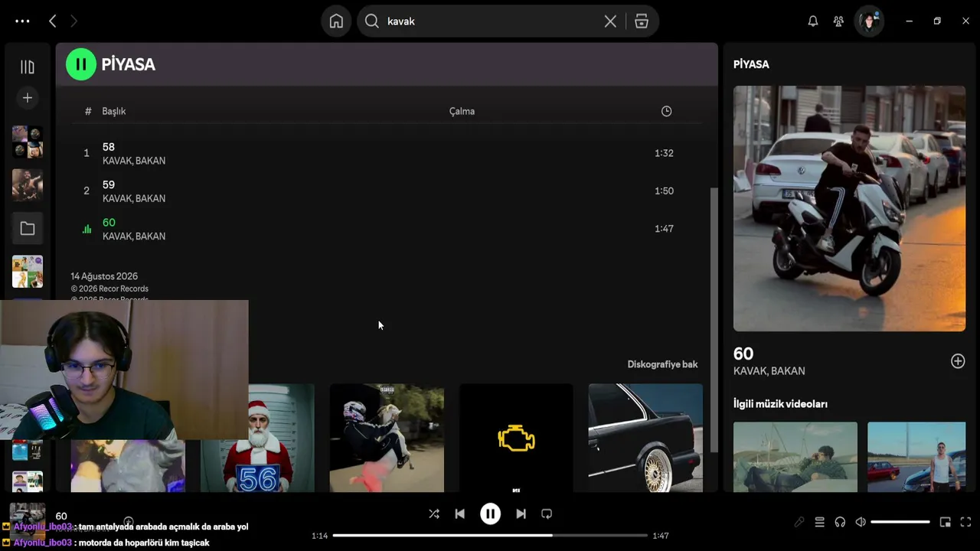Go forward with the forward arrow
The height and width of the screenshot is (551, 980).
pos(73,21)
